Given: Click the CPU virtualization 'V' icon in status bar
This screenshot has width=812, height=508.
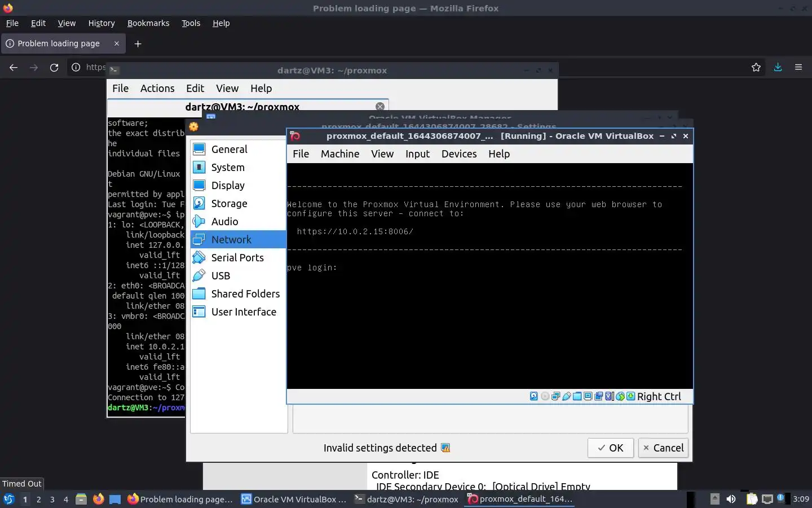Looking at the screenshot, I should pos(608,396).
